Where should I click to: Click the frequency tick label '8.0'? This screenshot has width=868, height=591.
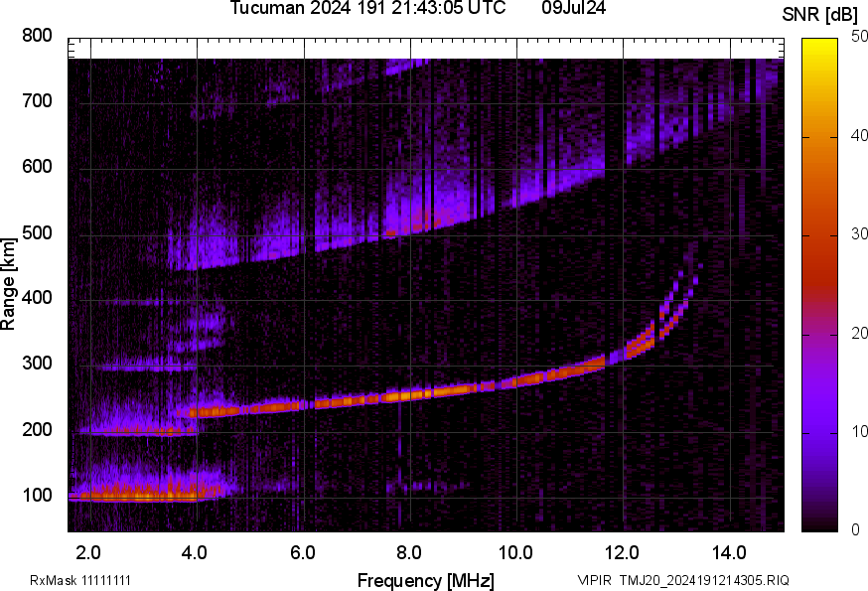pyautogui.click(x=408, y=553)
